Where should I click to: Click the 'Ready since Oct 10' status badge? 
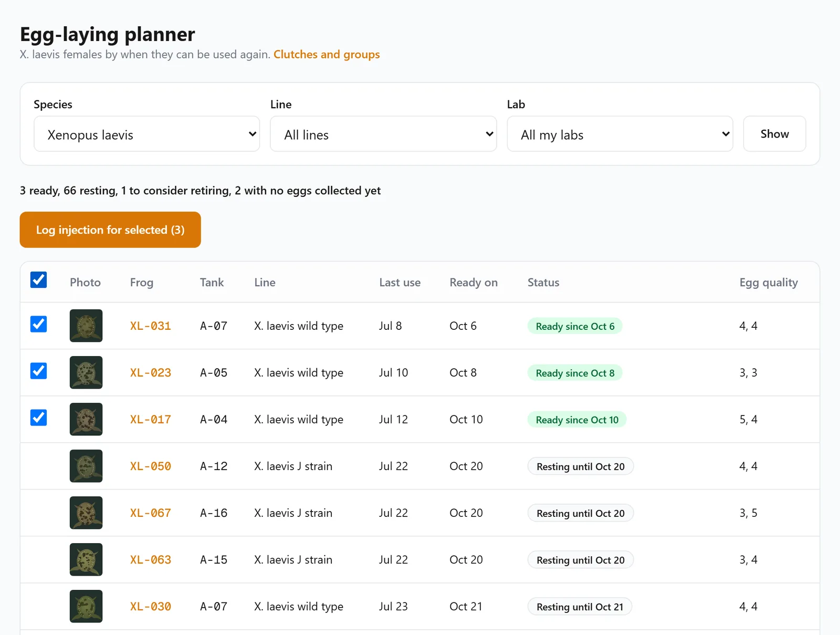(577, 420)
